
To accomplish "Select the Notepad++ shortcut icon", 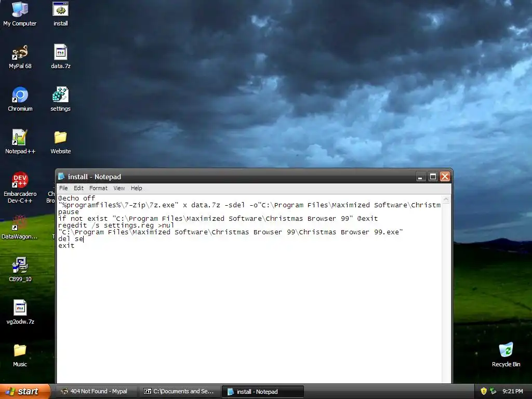I will (20, 142).
